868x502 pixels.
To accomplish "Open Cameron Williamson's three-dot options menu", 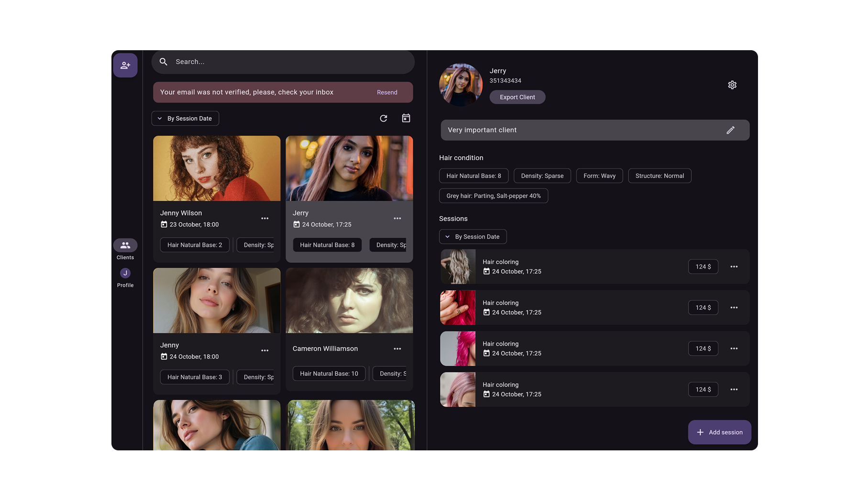I will [397, 349].
